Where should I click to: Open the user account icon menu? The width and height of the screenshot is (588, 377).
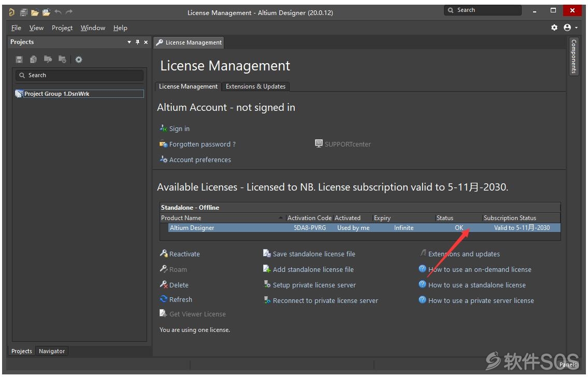click(570, 27)
